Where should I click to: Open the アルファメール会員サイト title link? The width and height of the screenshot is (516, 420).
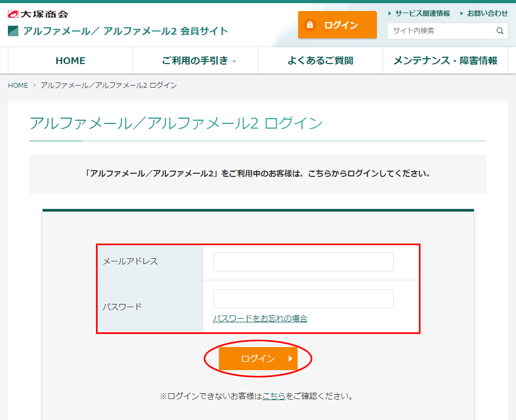coord(125,31)
